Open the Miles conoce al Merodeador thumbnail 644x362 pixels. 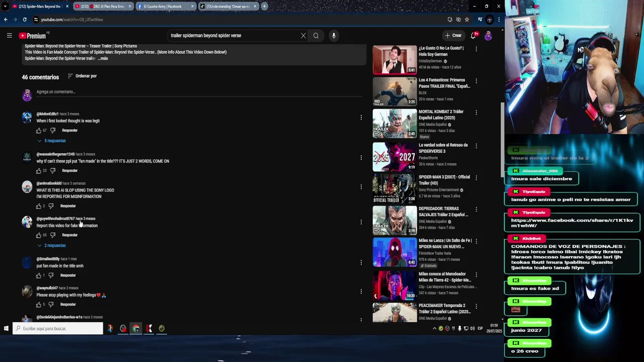coord(394,285)
